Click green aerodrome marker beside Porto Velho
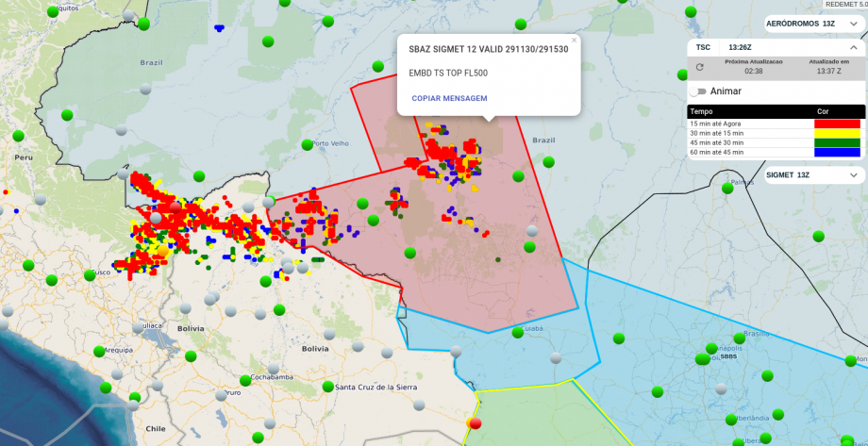 click(x=307, y=145)
